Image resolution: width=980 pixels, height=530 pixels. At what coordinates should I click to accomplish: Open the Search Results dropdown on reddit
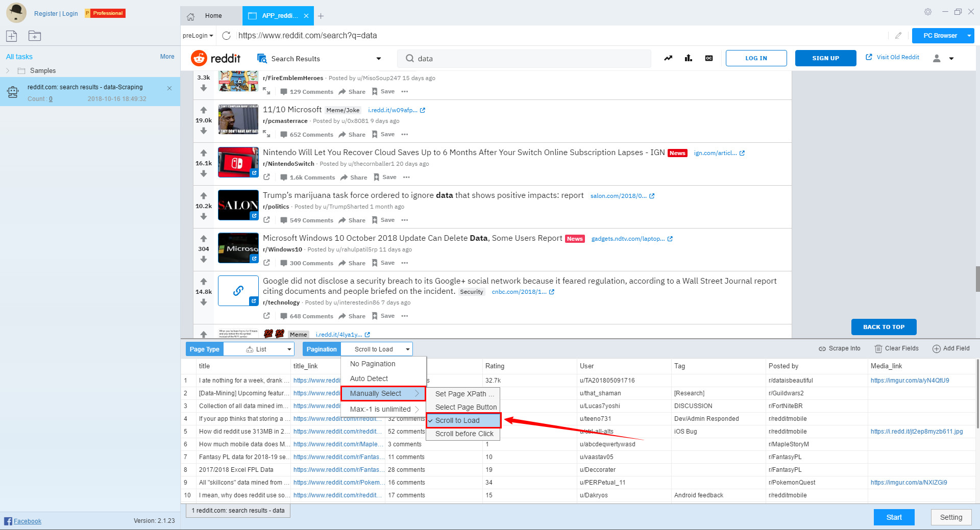[379, 59]
